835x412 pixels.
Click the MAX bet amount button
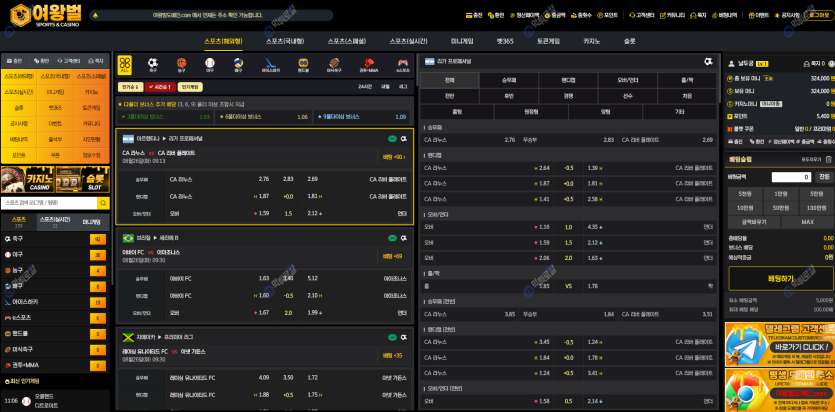807,221
